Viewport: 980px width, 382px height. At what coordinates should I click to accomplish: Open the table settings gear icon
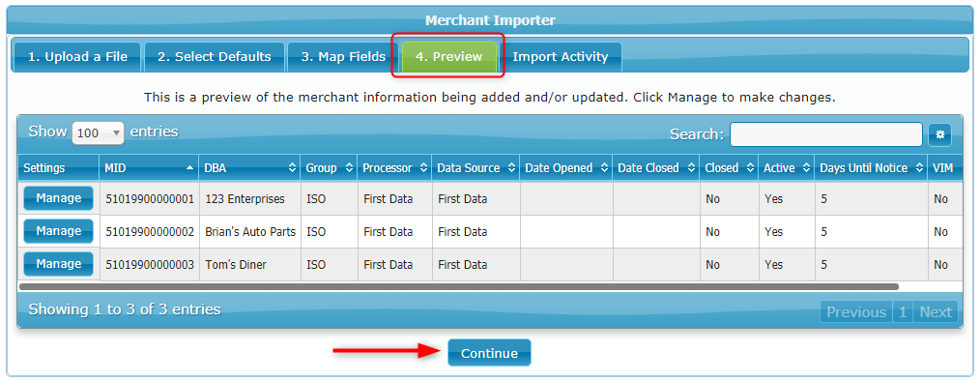click(939, 133)
